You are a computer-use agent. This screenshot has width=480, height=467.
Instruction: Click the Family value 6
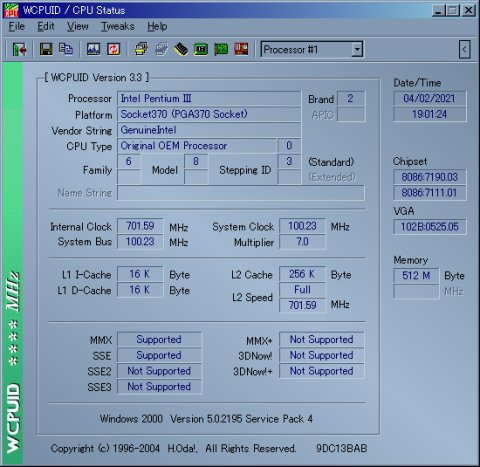click(x=129, y=161)
